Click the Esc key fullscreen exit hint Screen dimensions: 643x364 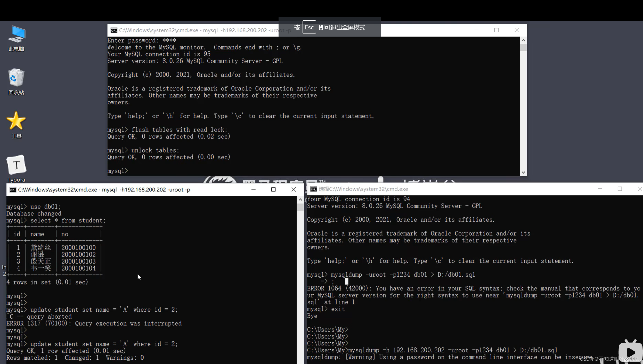pyautogui.click(x=309, y=27)
